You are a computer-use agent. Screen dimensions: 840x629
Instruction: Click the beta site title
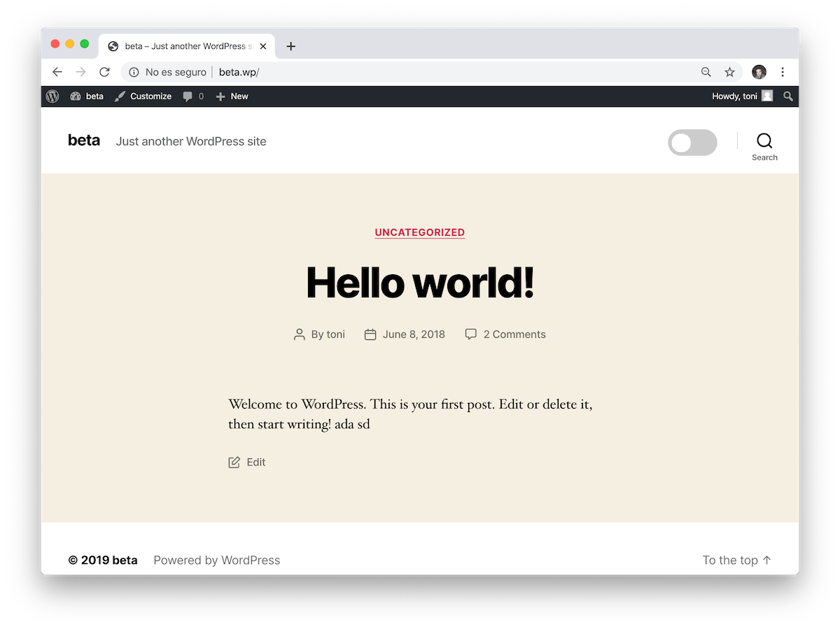(x=84, y=141)
